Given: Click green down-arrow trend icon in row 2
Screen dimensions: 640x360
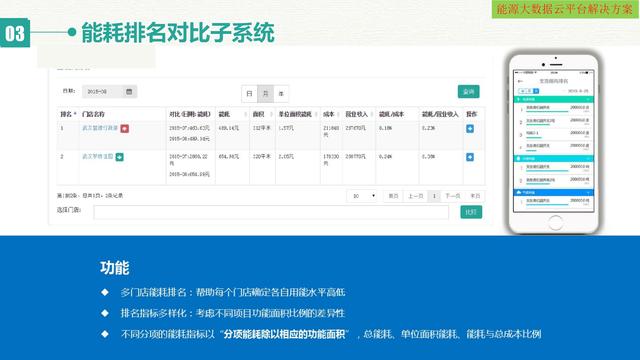Looking at the screenshot, I should (119, 157).
